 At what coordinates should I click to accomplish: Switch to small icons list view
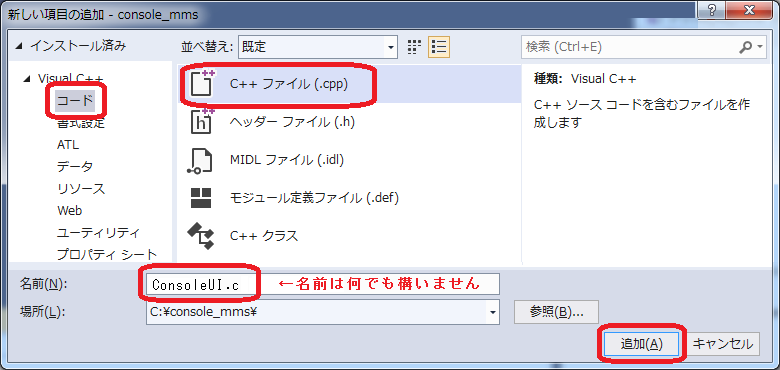pyautogui.click(x=439, y=47)
